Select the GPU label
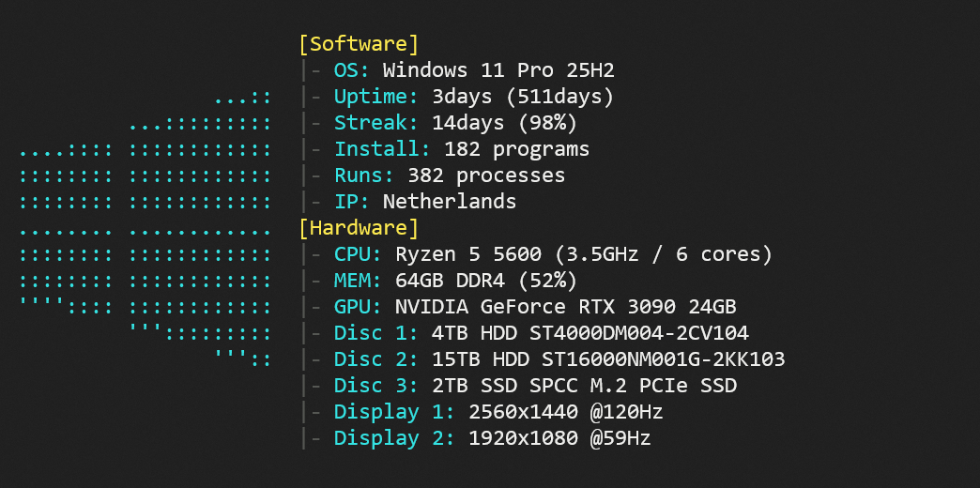The width and height of the screenshot is (980, 488). [359, 307]
